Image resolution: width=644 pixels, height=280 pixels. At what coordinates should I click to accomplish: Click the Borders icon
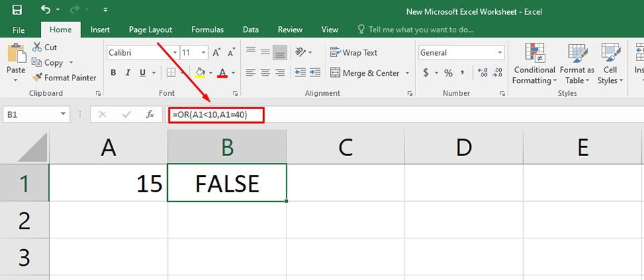(171, 73)
